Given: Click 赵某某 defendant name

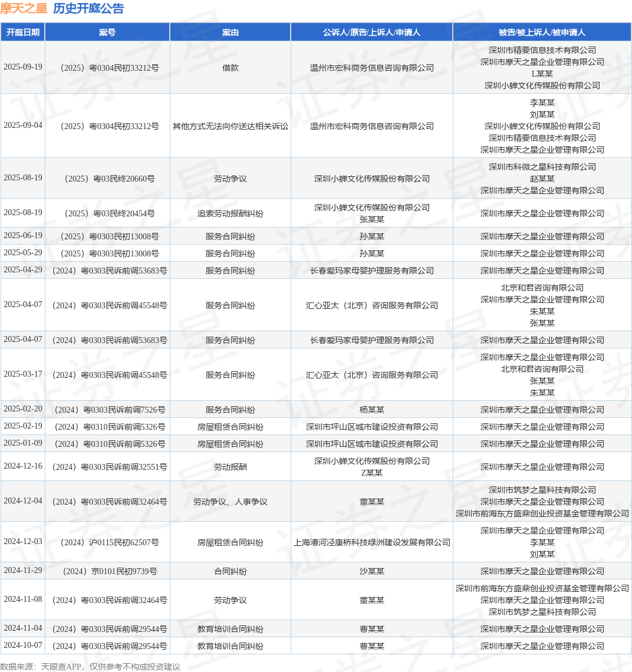Looking at the screenshot, I should pos(542,179).
